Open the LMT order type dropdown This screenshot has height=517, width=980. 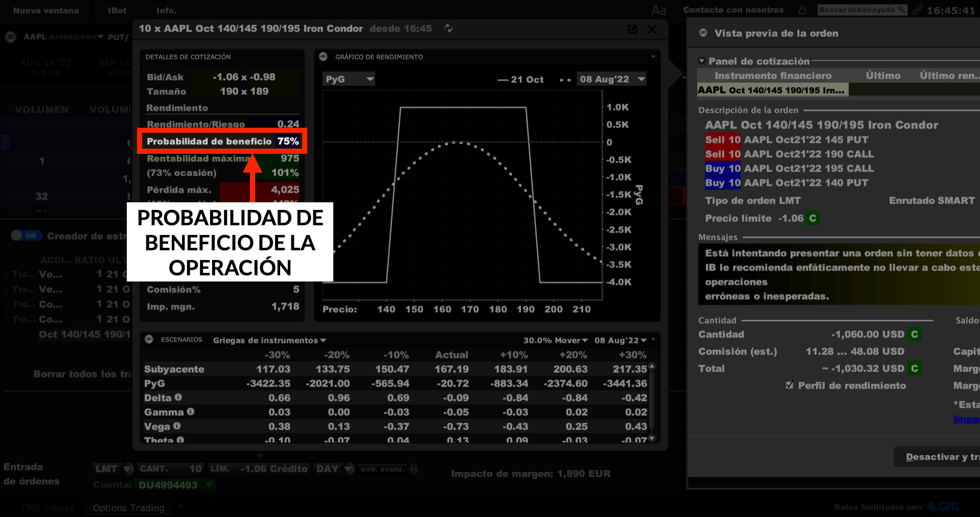point(113,468)
